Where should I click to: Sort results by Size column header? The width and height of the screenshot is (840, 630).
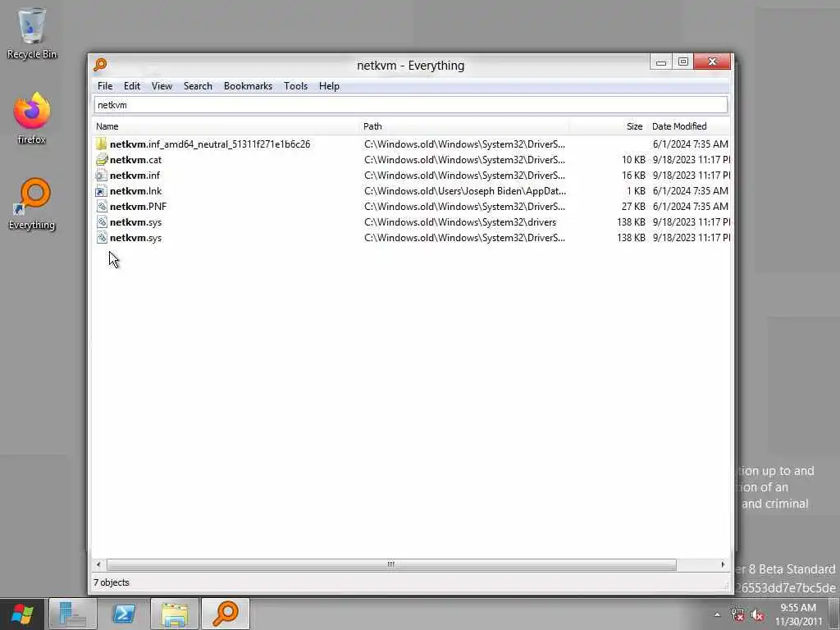click(634, 126)
